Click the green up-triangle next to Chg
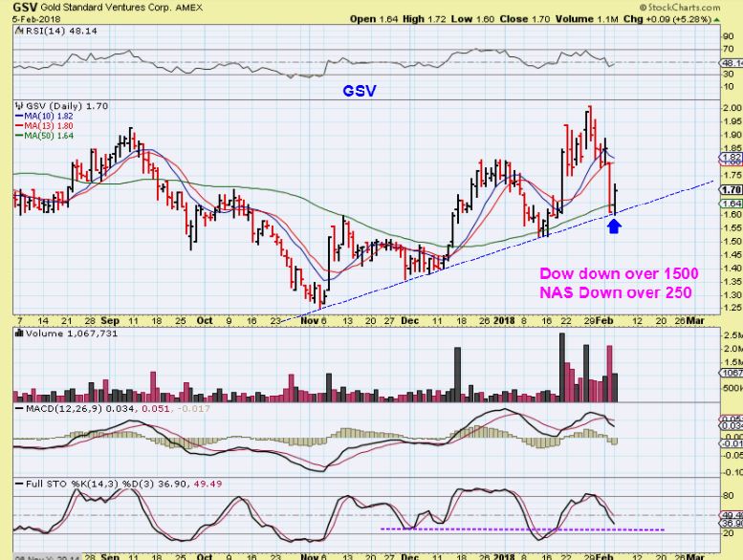This screenshot has width=743, height=560. point(716,19)
